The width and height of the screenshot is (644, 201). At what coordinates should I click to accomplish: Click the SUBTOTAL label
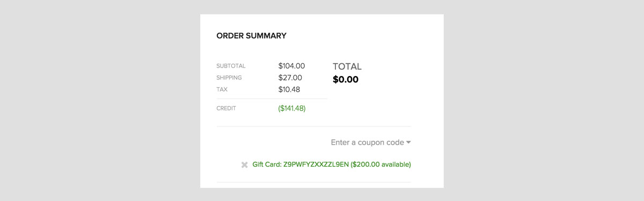[231, 66]
